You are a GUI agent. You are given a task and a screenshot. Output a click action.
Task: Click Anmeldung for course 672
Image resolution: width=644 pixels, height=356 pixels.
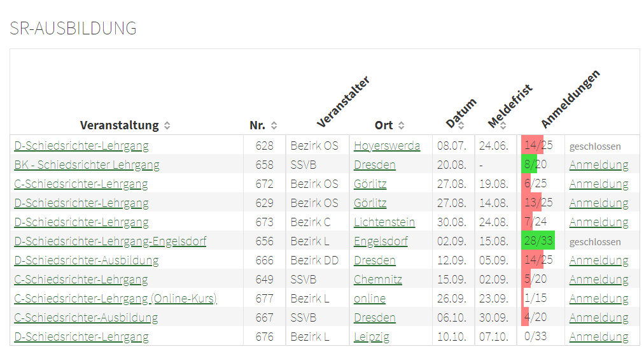(599, 184)
